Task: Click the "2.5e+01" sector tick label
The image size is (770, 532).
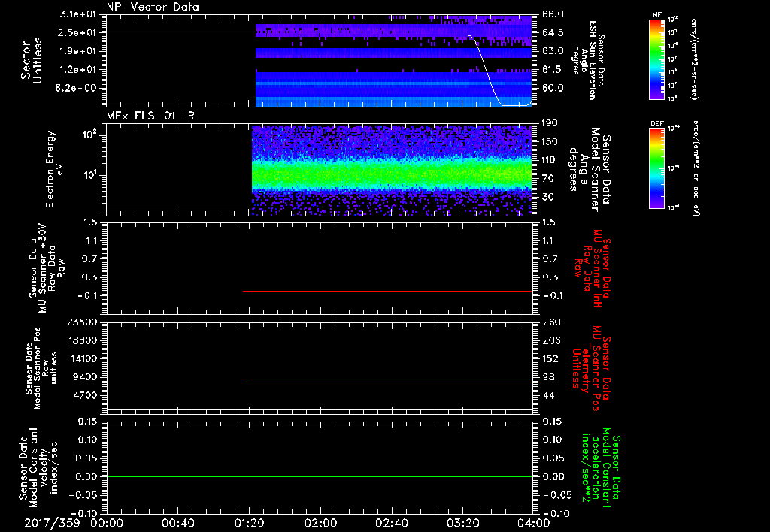Action: pyautogui.click(x=77, y=32)
